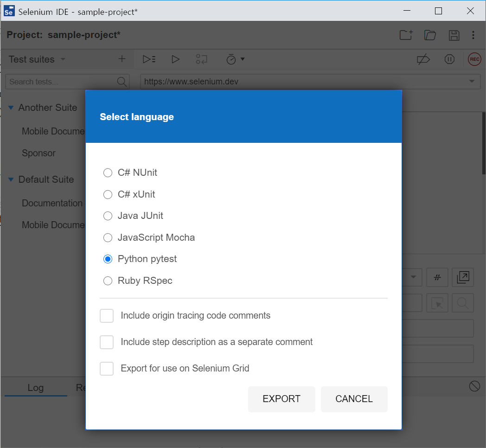The image size is (486, 448).
Task: Select the Java JUnit radio button
Action: coord(108,216)
